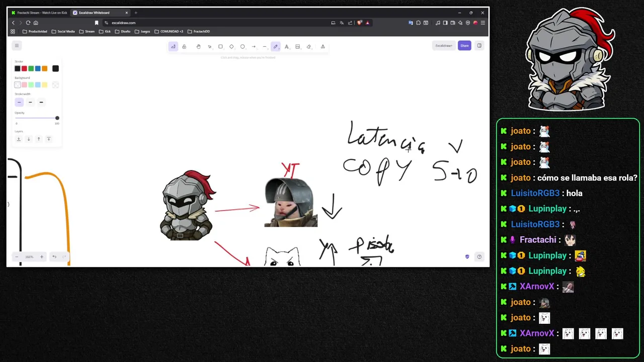Select extra bold stroke width option

[41, 103]
